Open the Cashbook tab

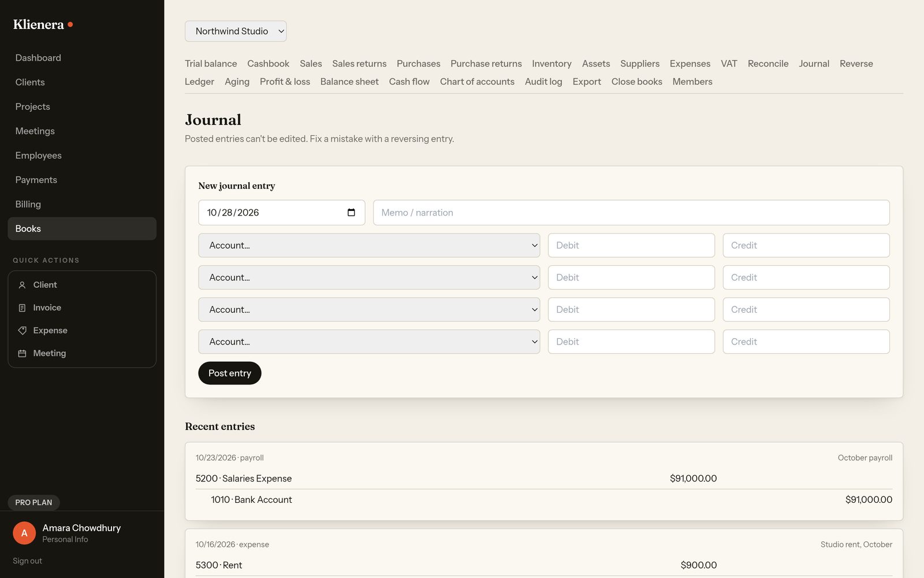[x=268, y=64]
